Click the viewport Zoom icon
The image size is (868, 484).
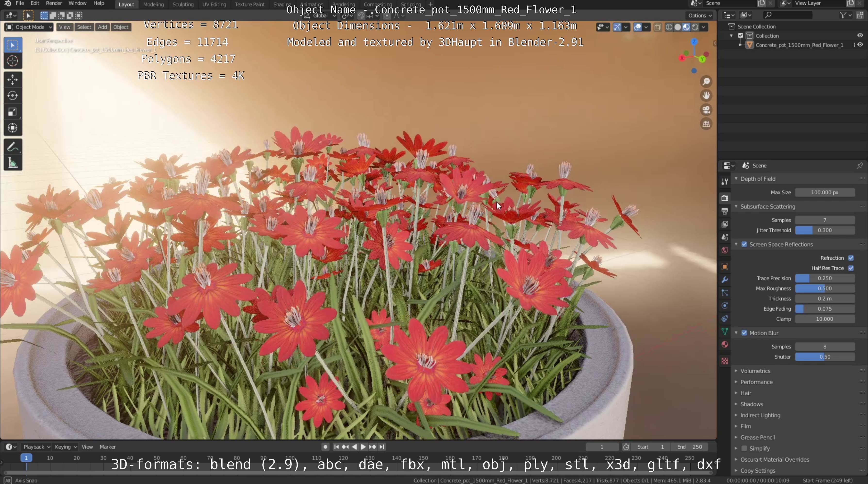tap(706, 82)
